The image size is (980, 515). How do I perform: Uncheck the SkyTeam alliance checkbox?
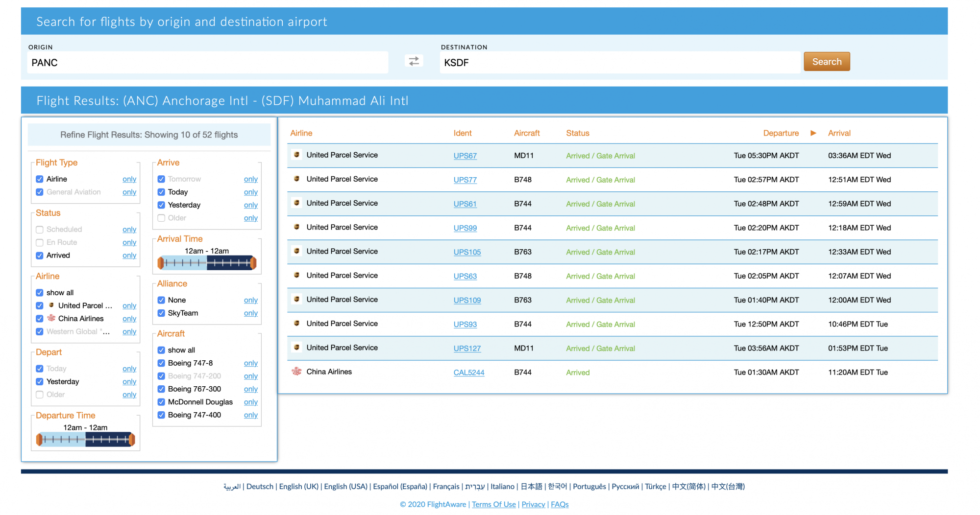coord(161,313)
